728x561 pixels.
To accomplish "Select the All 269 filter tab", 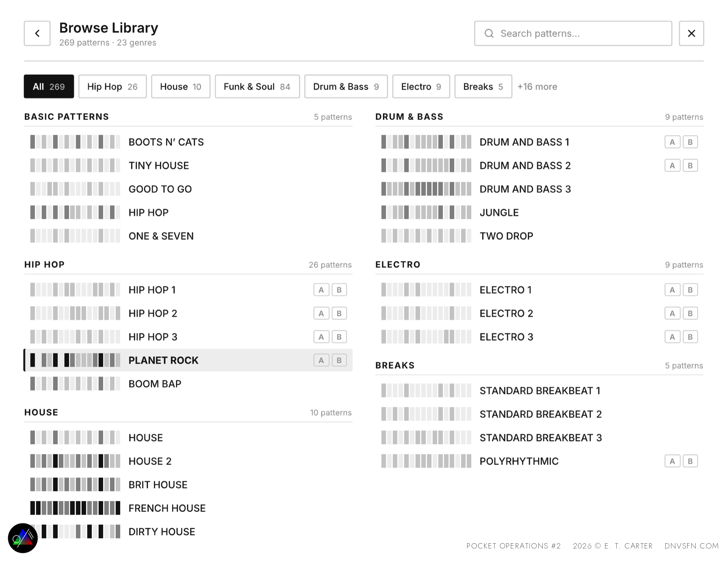I will click(49, 87).
